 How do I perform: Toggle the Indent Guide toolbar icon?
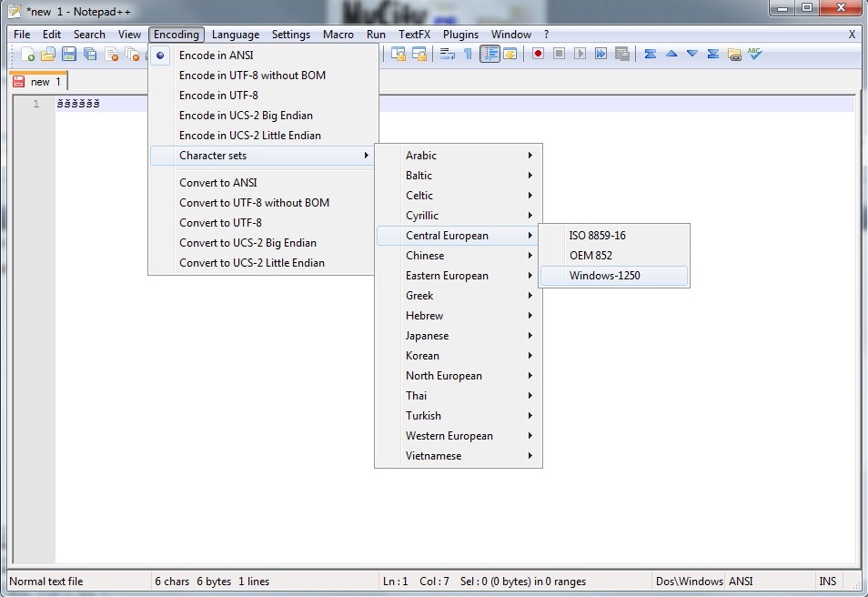coord(490,55)
